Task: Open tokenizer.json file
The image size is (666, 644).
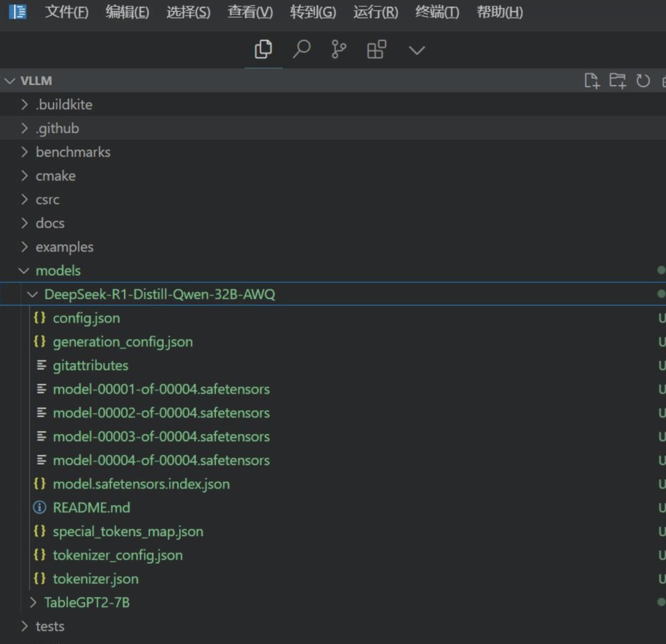Action: tap(96, 579)
